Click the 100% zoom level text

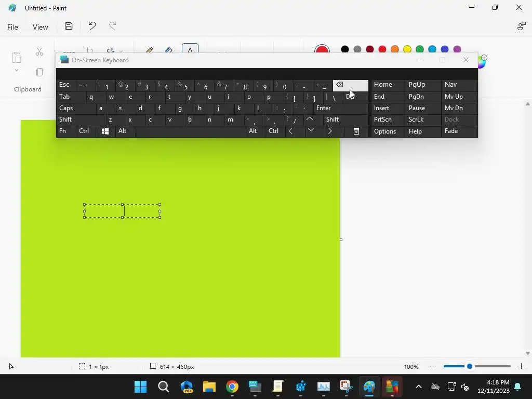tap(411, 367)
